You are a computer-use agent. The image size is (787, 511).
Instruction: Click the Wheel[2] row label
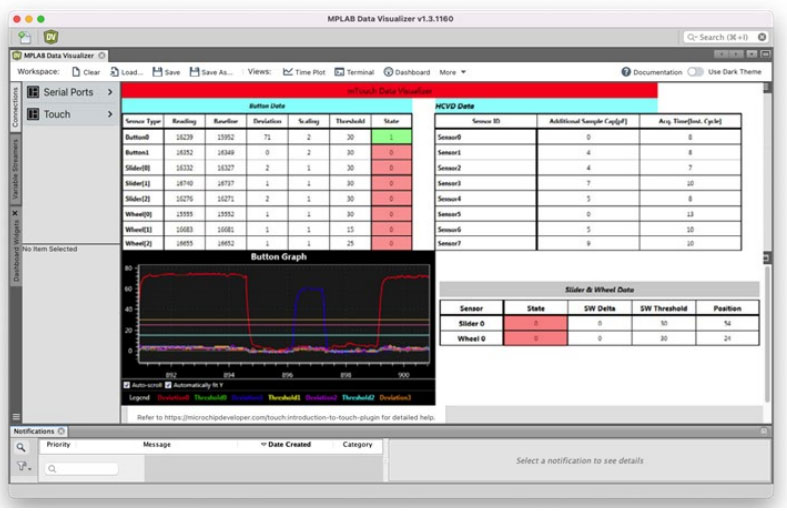pyautogui.click(x=139, y=243)
